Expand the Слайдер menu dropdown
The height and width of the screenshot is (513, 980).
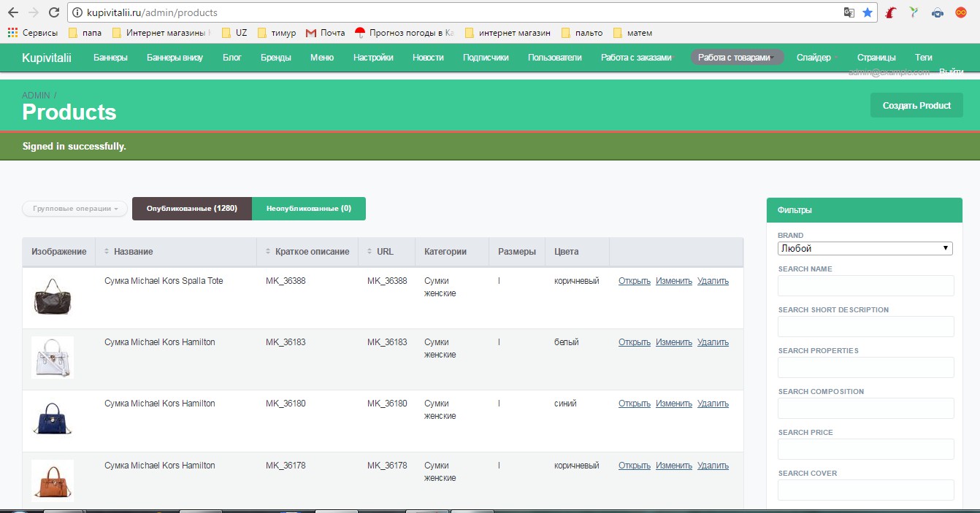[x=816, y=58]
